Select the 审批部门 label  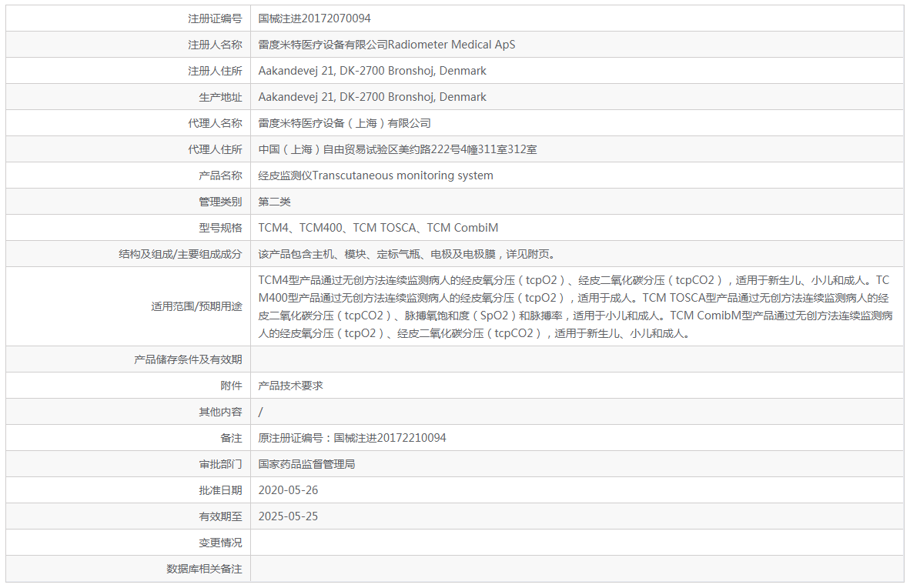pos(220,464)
